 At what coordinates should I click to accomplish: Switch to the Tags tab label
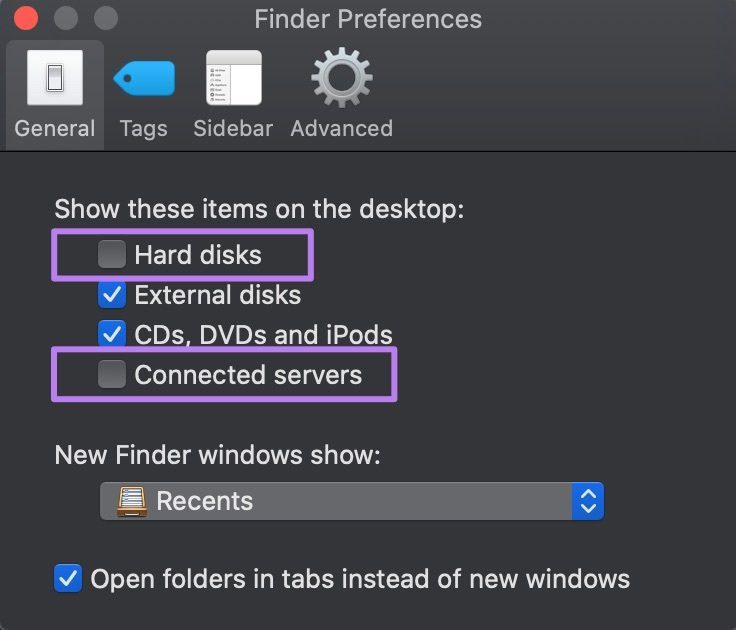coord(144,129)
